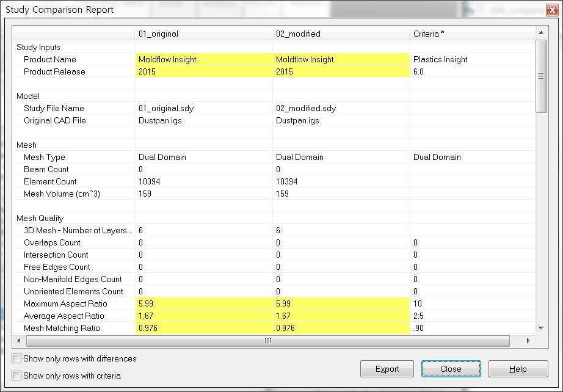563x392 pixels.
Task: Click the Product Release row label
Action: (54, 72)
